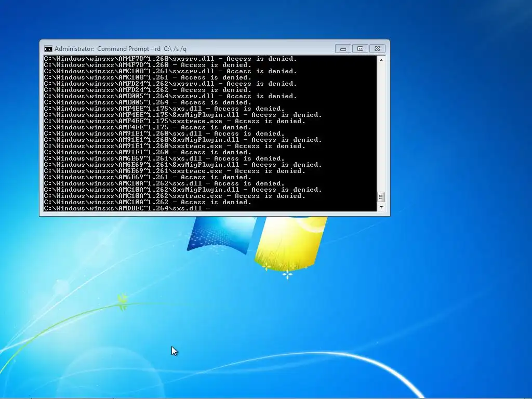The image size is (532, 399).
Task: Click the line 'AMF4EE~1.175 - Access is denied.'
Action: (148, 127)
